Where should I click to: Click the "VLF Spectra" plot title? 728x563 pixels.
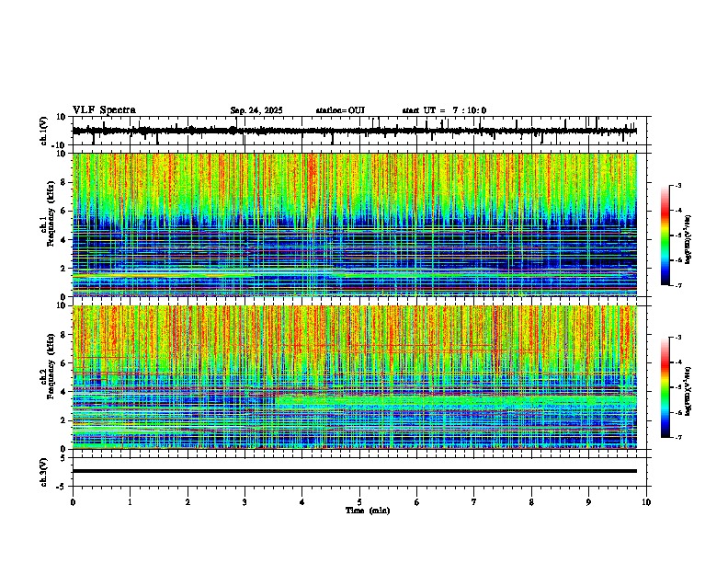coord(104,110)
